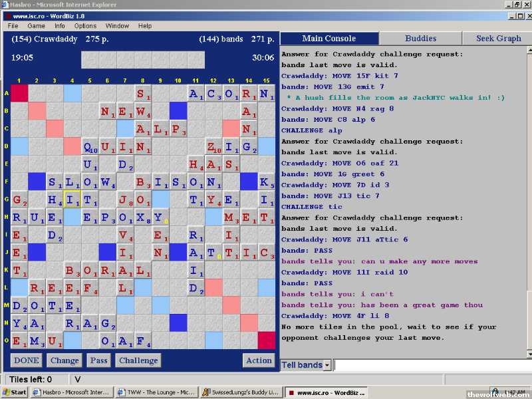
Task: Click the Z tile on the board
Action: click(213, 146)
